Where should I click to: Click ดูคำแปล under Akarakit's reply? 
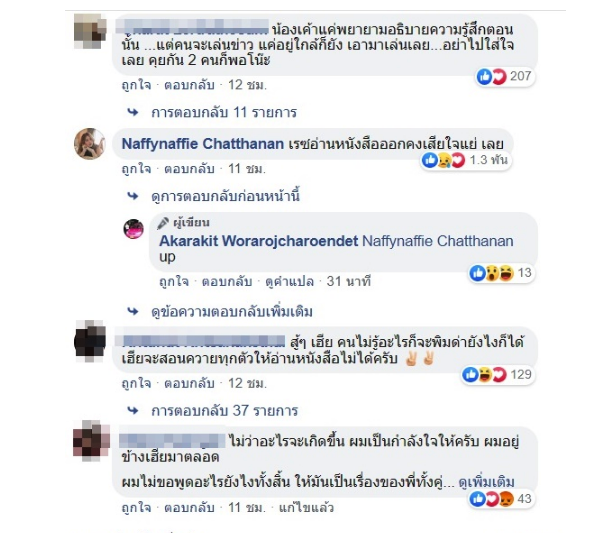pyautogui.click(x=289, y=282)
